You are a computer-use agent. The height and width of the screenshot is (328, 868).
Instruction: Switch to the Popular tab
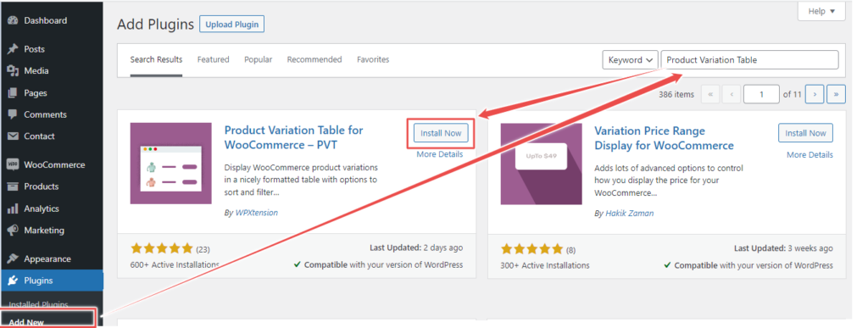coord(258,59)
